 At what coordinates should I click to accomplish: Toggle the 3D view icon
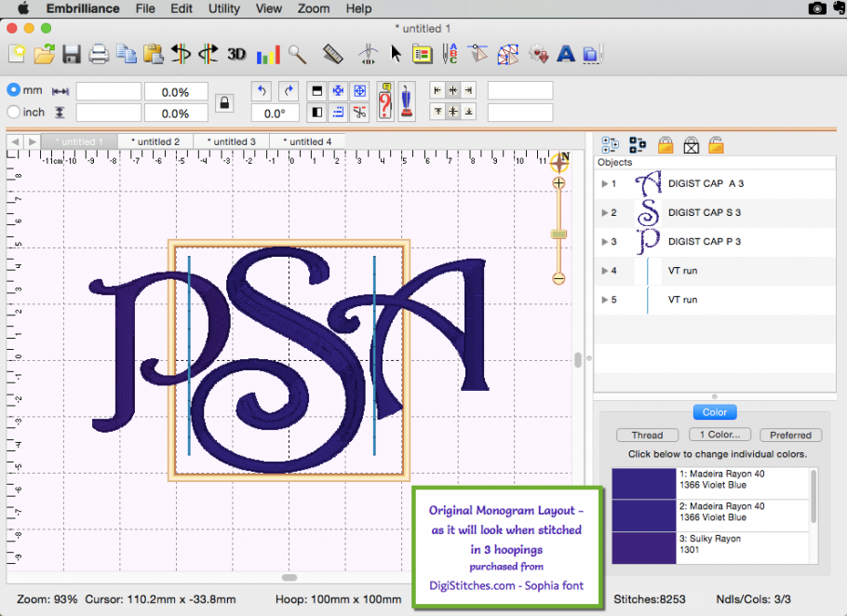pyautogui.click(x=237, y=54)
